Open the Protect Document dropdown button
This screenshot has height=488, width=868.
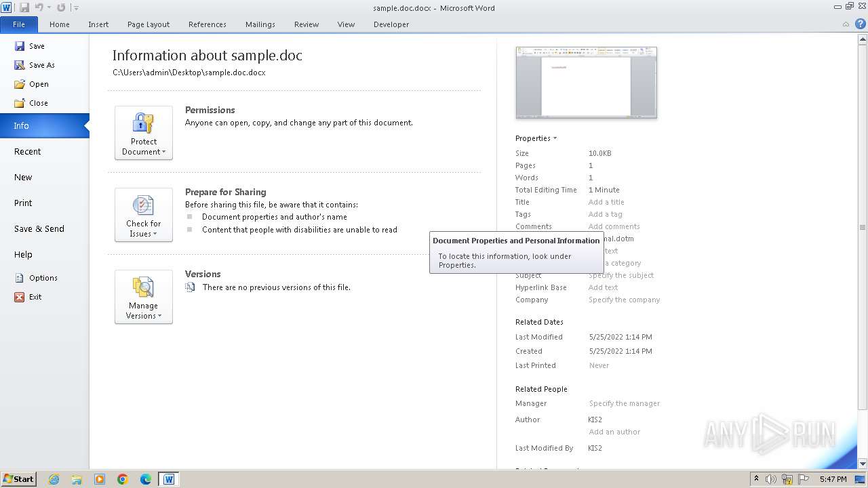pyautogui.click(x=144, y=133)
